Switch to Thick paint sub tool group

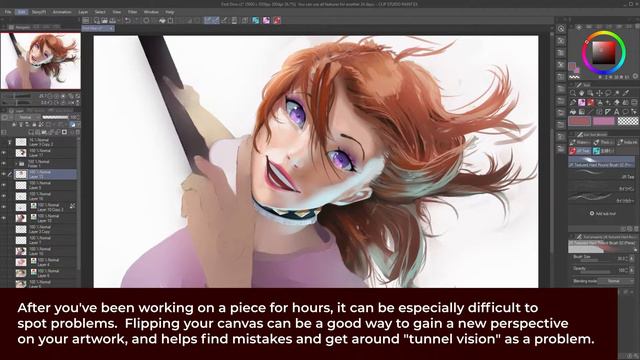604,142
